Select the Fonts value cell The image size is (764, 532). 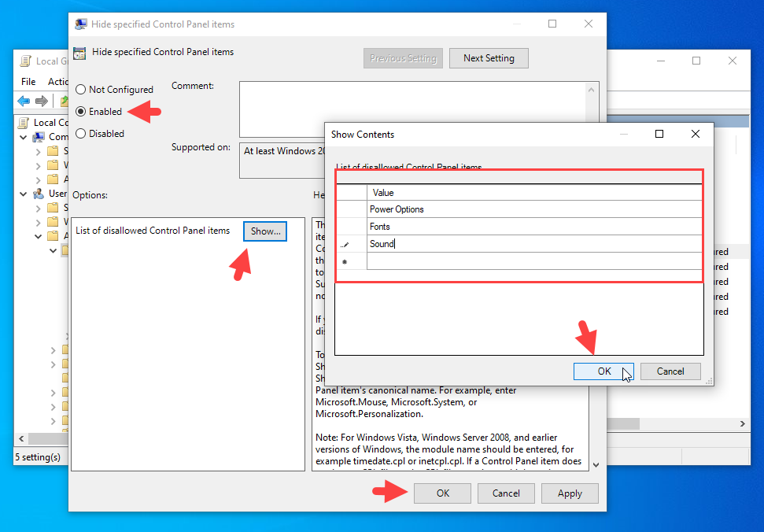coord(534,227)
